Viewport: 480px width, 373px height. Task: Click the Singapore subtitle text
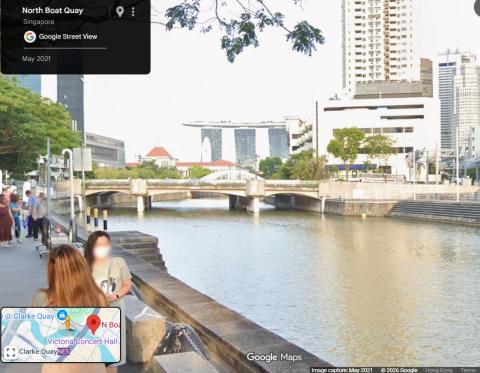pos(39,22)
